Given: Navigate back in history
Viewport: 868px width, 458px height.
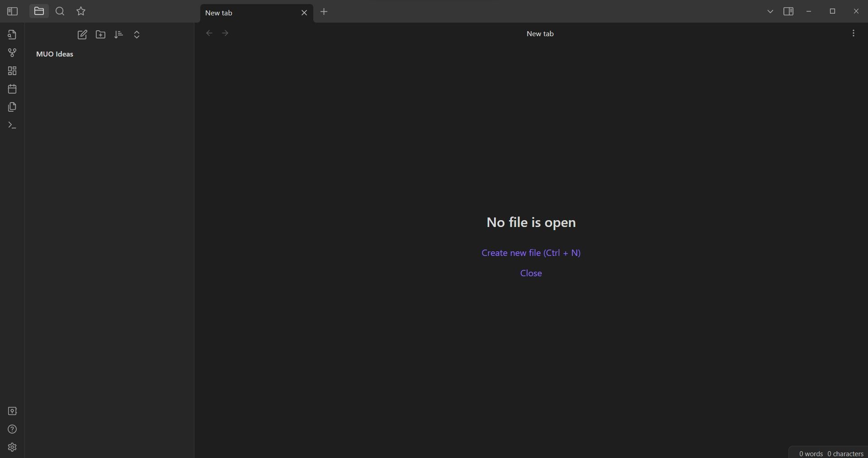Looking at the screenshot, I should (209, 33).
